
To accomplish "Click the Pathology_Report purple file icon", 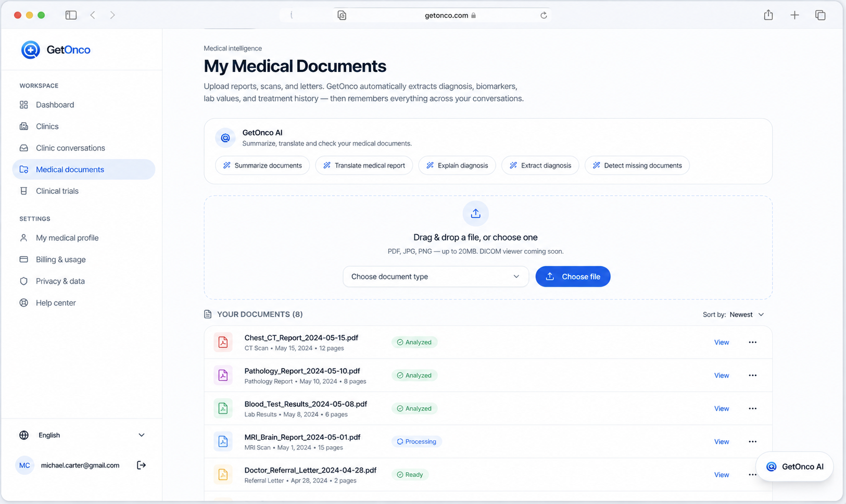I will pos(223,375).
